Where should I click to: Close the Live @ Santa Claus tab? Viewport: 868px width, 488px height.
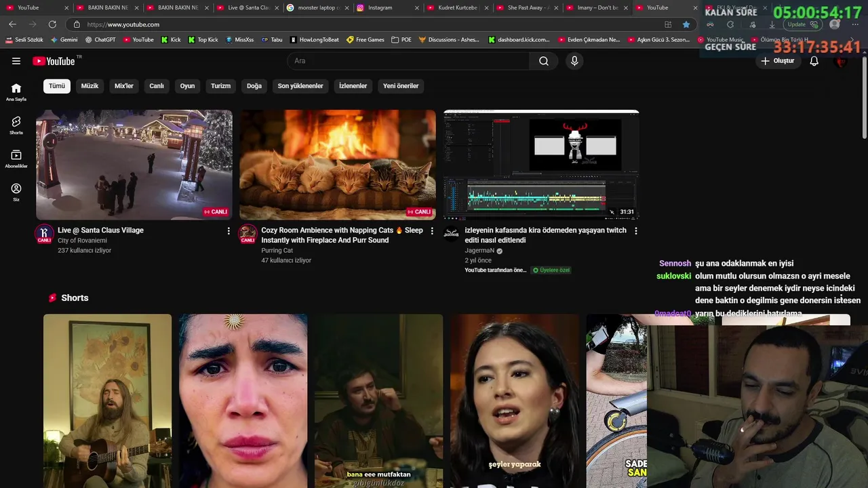coord(277,7)
